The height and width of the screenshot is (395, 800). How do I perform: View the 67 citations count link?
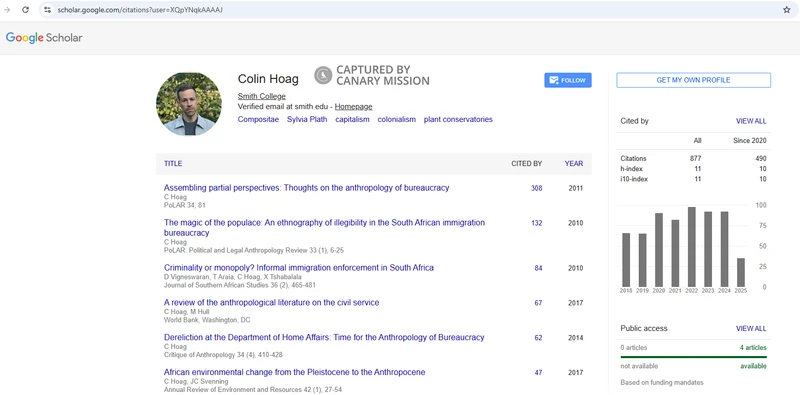tap(538, 303)
